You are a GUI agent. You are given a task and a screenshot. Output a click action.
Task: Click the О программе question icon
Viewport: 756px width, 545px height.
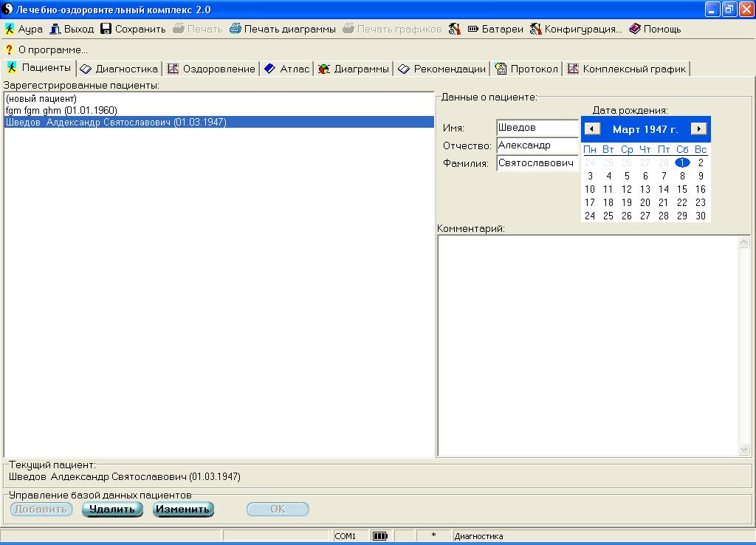coord(10,49)
